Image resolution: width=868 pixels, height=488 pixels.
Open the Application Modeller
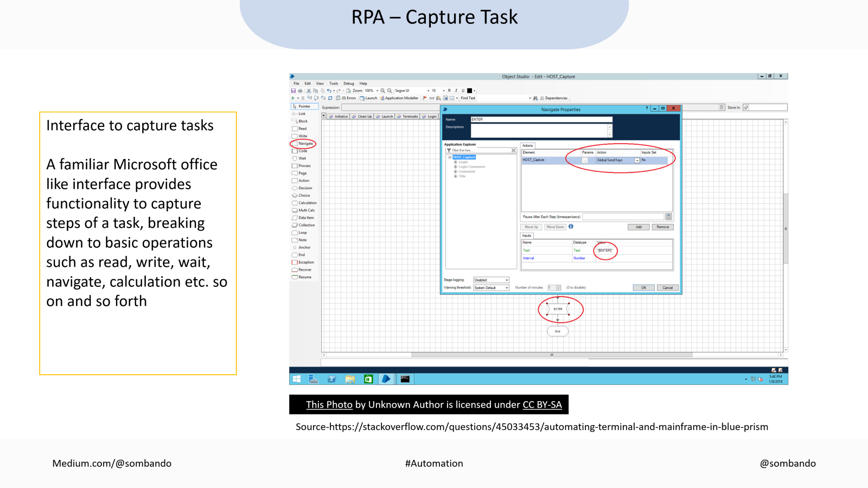pos(399,98)
